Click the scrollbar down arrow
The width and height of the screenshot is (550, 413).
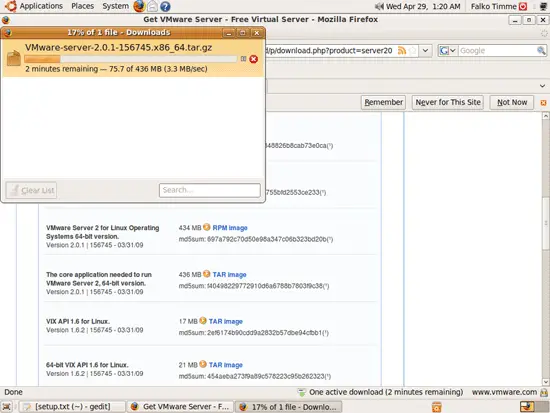[x=545, y=382]
